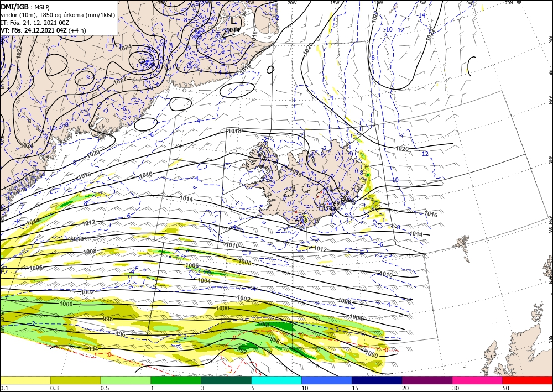This screenshot has width=553, height=392.
Task: Click the '5W' longitude label at top
Action: (x=422, y=3)
